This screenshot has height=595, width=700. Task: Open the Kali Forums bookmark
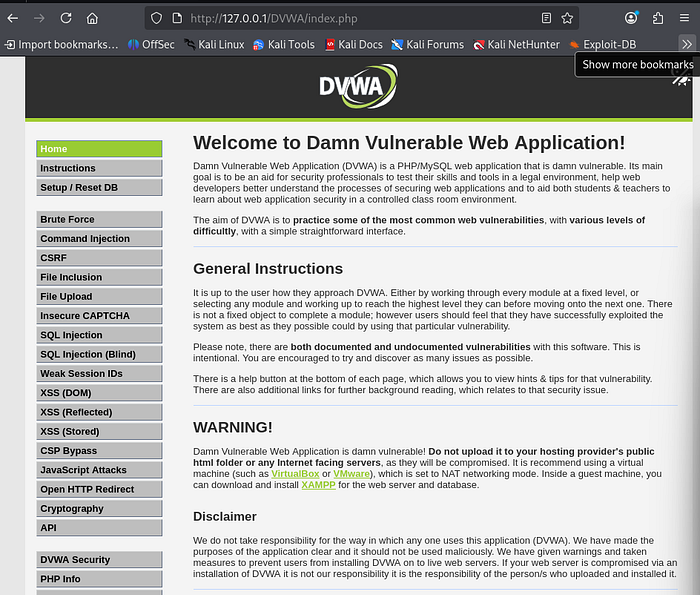(x=428, y=45)
